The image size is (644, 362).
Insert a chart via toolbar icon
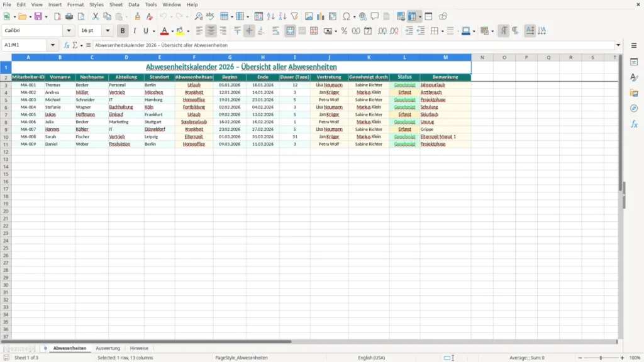tap(321, 16)
